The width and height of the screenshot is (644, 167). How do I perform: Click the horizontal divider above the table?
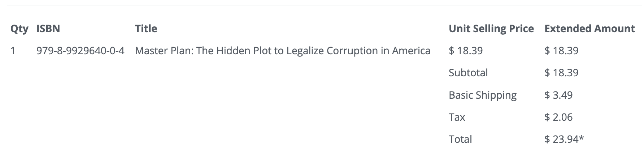pyautogui.click(x=322, y=5)
